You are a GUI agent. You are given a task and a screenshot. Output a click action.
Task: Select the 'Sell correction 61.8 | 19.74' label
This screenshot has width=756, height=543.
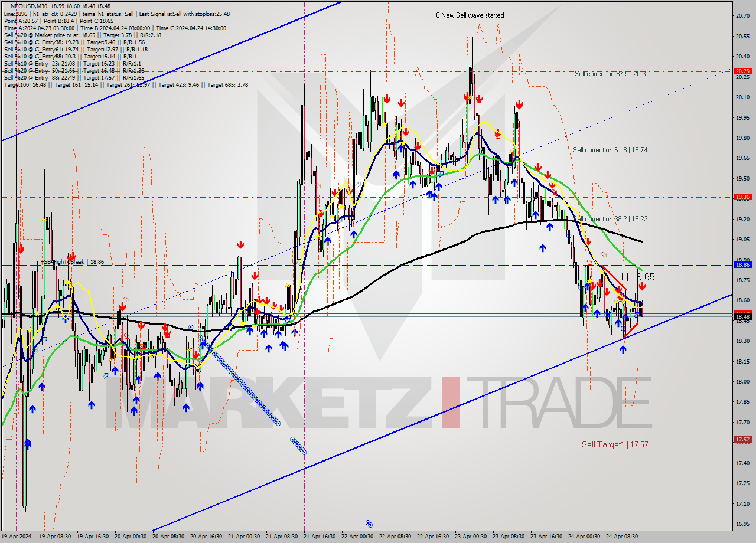tap(610, 150)
